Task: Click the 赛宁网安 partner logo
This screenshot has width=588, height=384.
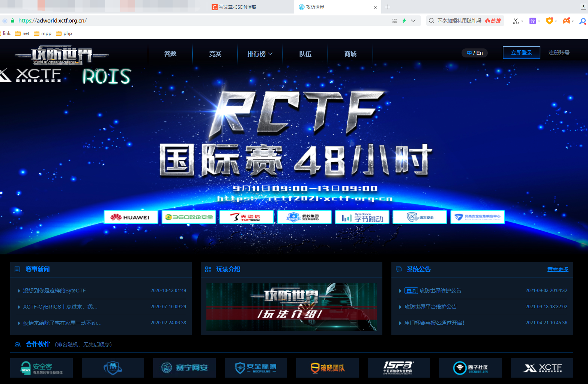Action: tap(184, 368)
